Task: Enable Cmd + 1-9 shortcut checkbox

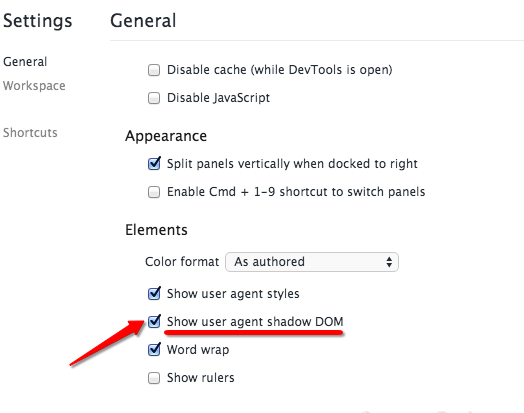Action: (154, 192)
